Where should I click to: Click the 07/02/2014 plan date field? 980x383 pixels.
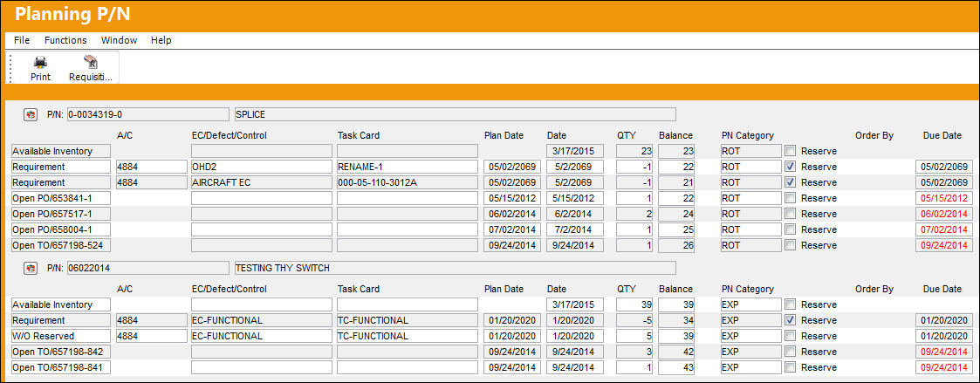pos(512,229)
